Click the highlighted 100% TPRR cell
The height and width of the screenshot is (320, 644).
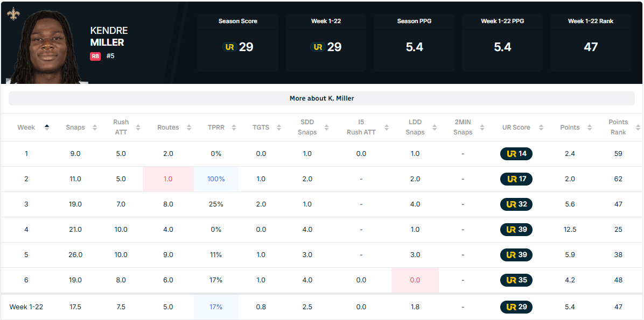(216, 179)
